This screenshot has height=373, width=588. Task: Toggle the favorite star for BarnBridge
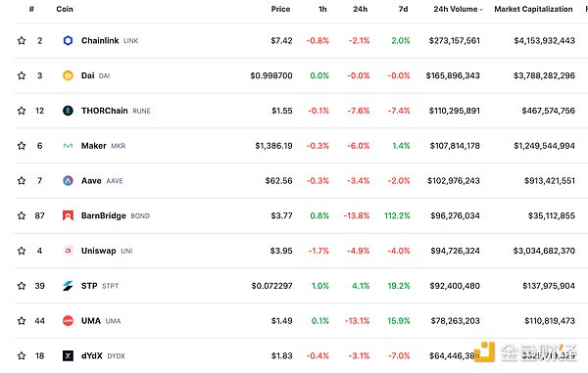coord(22,215)
